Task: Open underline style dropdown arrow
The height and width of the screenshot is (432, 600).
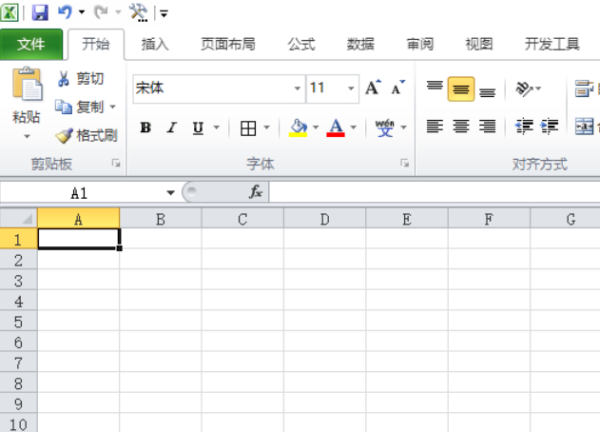Action: coord(217,127)
